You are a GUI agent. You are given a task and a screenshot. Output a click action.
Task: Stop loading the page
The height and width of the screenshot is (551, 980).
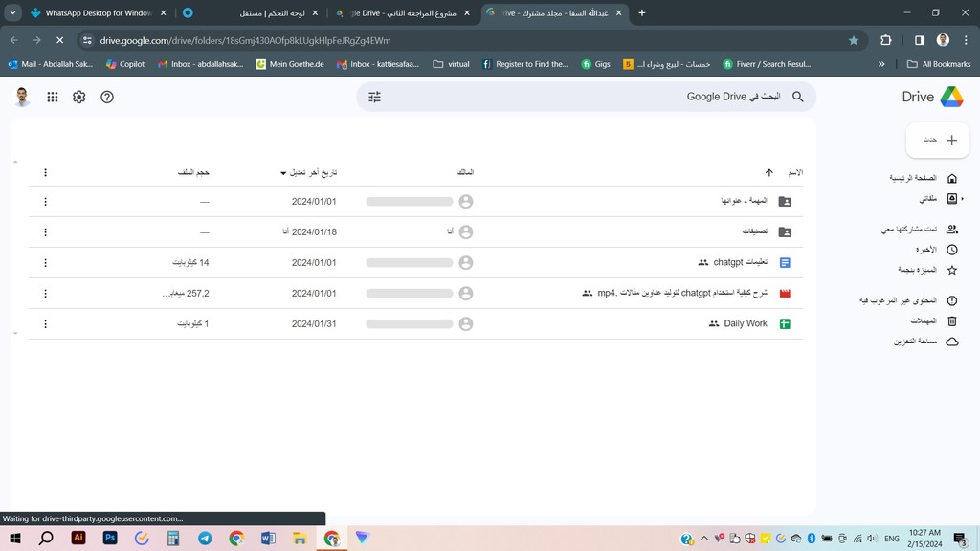tap(59, 40)
